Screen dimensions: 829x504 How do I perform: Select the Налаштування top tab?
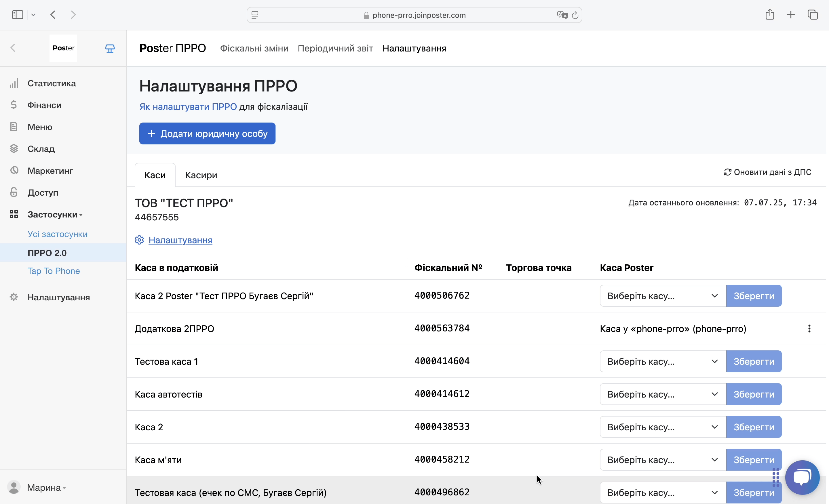point(414,48)
